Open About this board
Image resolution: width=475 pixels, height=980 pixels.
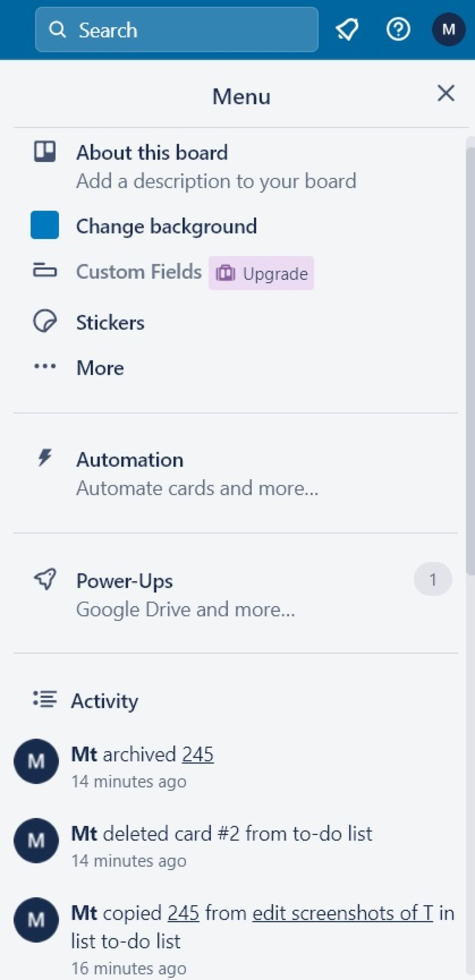152,153
